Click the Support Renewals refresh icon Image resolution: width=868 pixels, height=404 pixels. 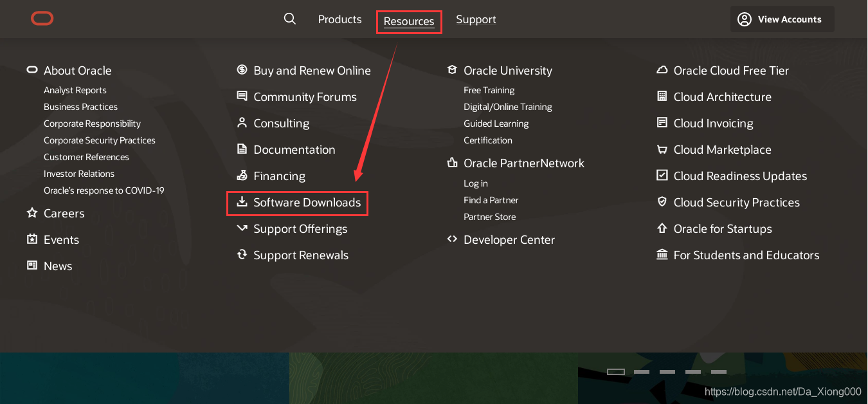(x=242, y=254)
